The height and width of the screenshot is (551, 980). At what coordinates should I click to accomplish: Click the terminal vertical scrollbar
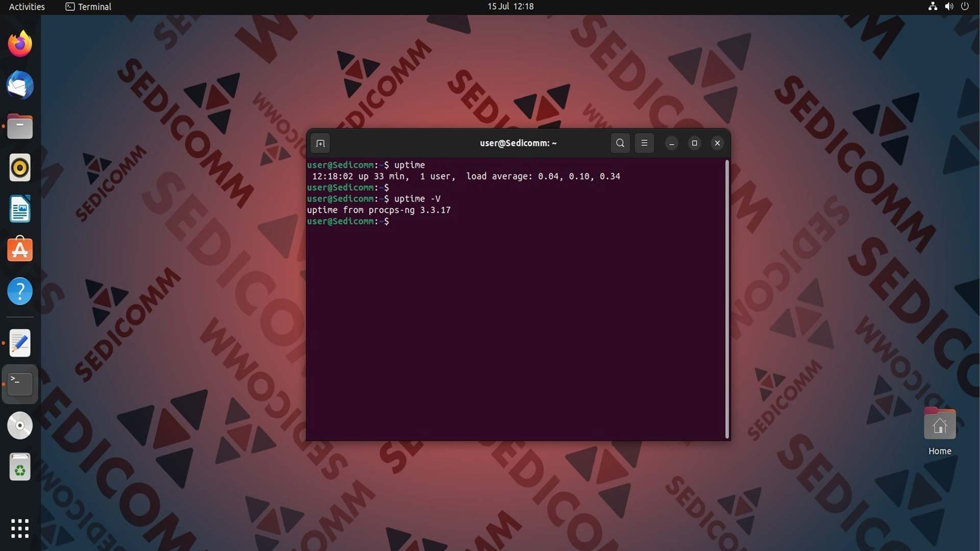(727, 299)
